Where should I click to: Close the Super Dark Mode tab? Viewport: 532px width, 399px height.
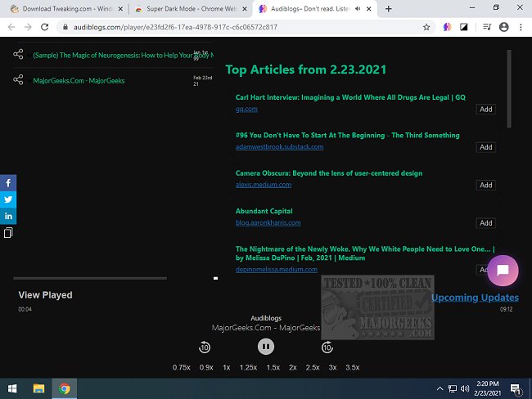244,9
